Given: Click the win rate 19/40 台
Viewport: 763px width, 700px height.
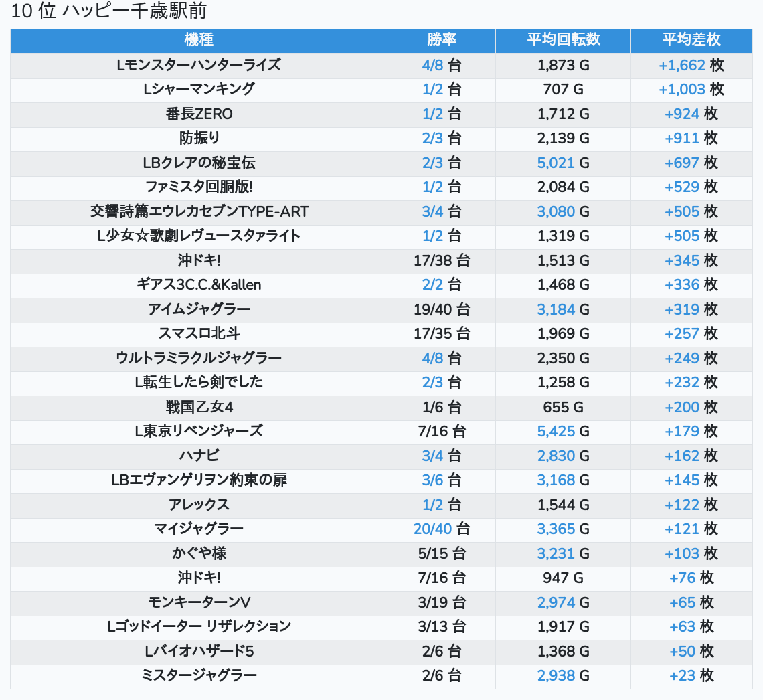Looking at the screenshot, I should click(x=441, y=309).
